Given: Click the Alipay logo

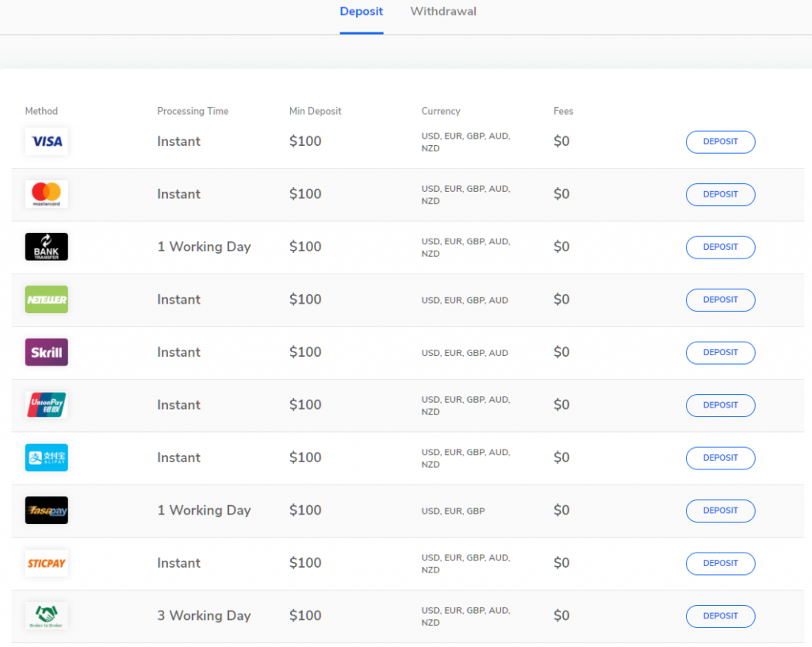Looking at the screenshot, I should click(47, 457).
